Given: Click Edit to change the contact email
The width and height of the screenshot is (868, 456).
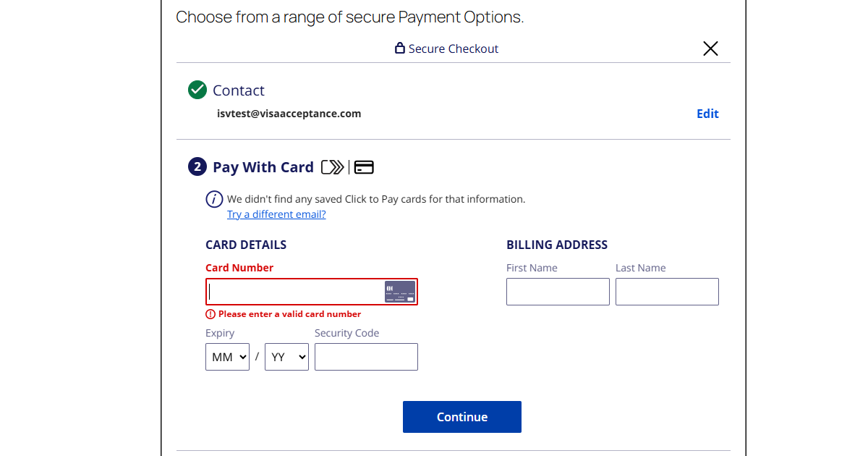Looking at the screenshot, I should 707,114.
